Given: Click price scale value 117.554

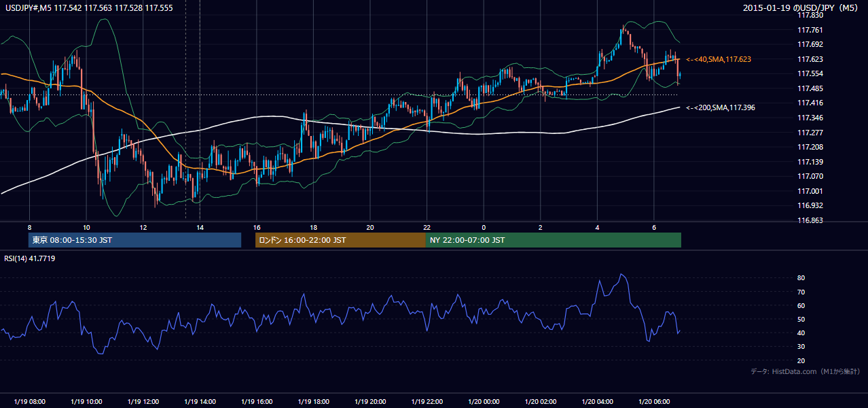Looking at the screenshot, I should click(810, 73).
